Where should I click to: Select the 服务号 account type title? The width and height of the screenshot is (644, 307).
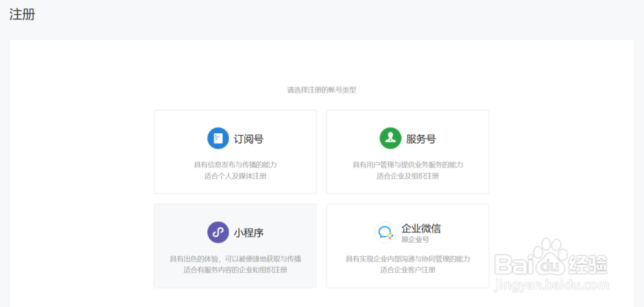pyautogui.click(x=421, y=139)
